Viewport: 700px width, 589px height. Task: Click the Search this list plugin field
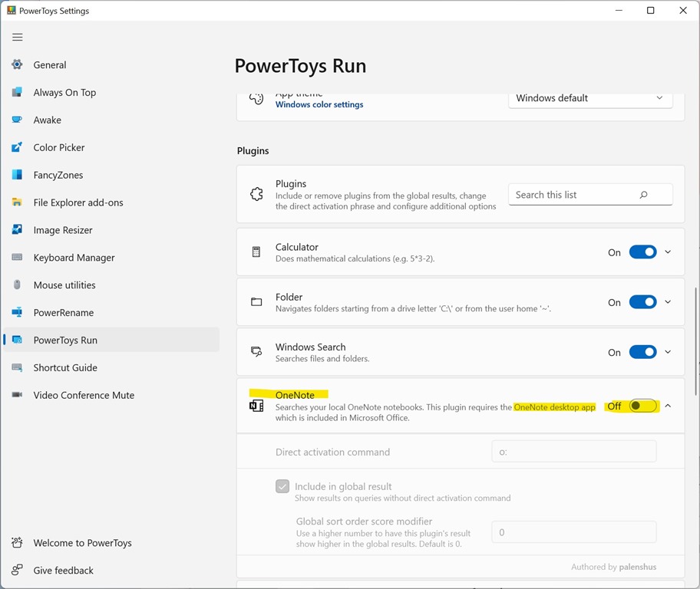(576, 195)
